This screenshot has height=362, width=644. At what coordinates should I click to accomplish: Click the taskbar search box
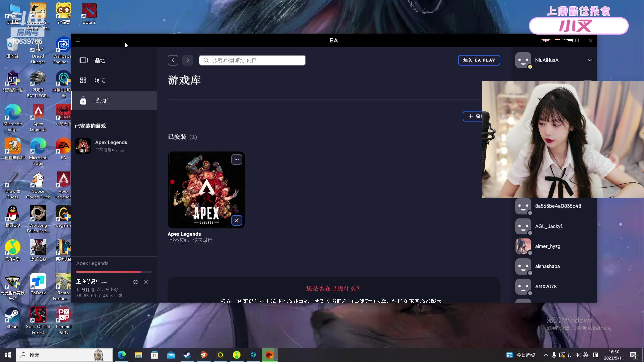pyautogui.click(x=64, y=355)
